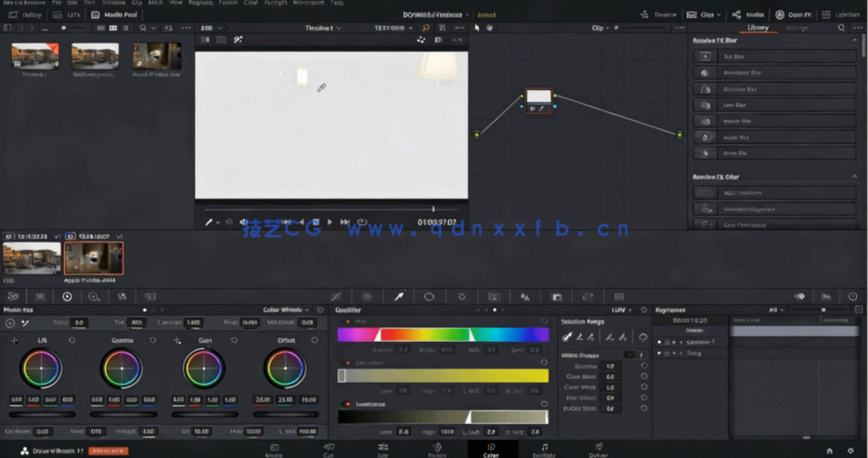This screenshot has height=458, width=868.
Task: Open the Motion Effects palette icon
Action: click(x=150, y=297)
